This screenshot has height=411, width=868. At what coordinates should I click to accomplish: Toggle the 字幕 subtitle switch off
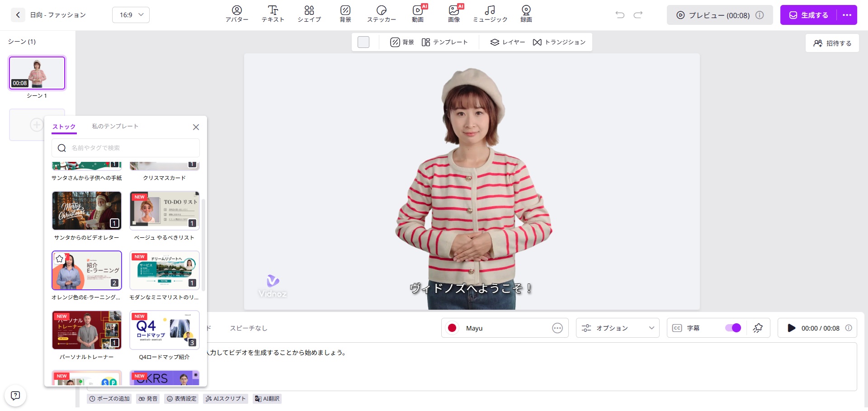[x=733, y=328]
